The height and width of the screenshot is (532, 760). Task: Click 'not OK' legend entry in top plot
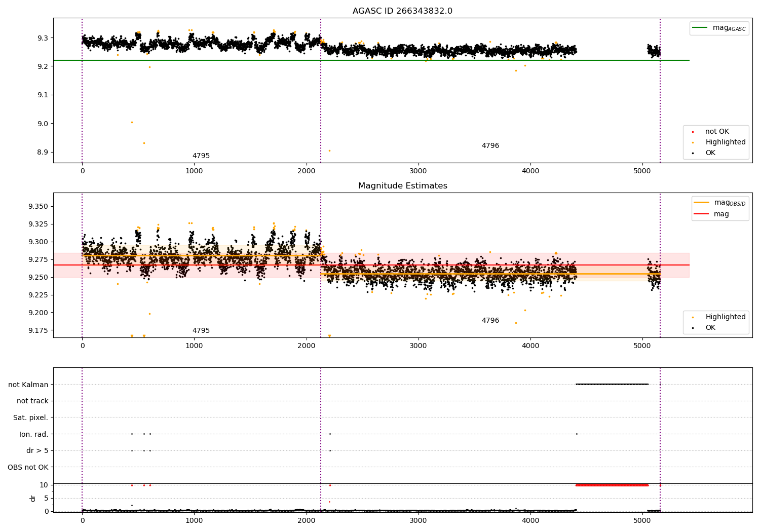pyautogui.click(x=716, y=132)
